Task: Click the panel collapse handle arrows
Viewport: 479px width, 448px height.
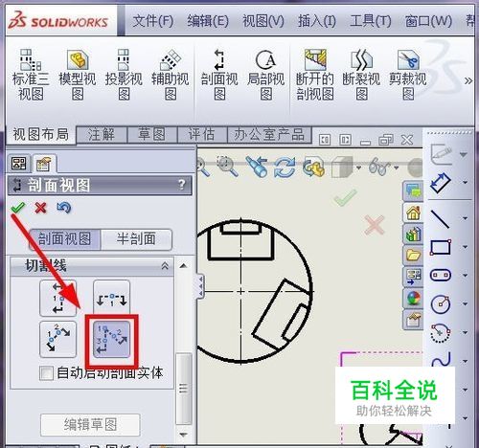Action: coord(200,286)
